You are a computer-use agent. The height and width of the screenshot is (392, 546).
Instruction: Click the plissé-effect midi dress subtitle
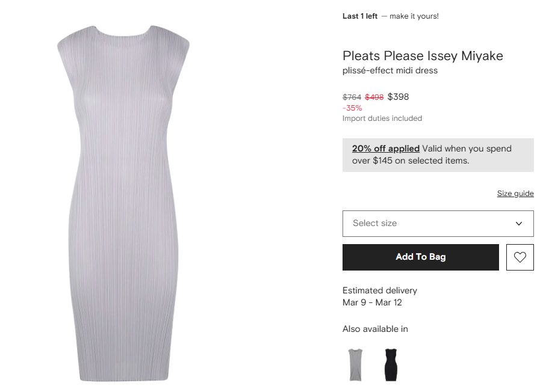coord(390,70)
